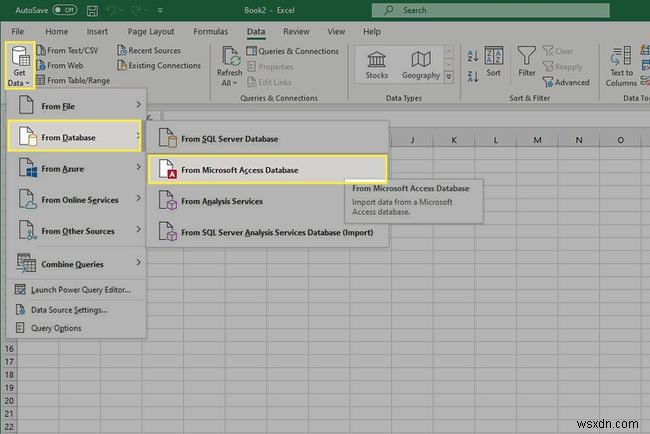Choose From Microsoft Access Database
The height and width of the screenshot is (434, 650).
[268, 169]
